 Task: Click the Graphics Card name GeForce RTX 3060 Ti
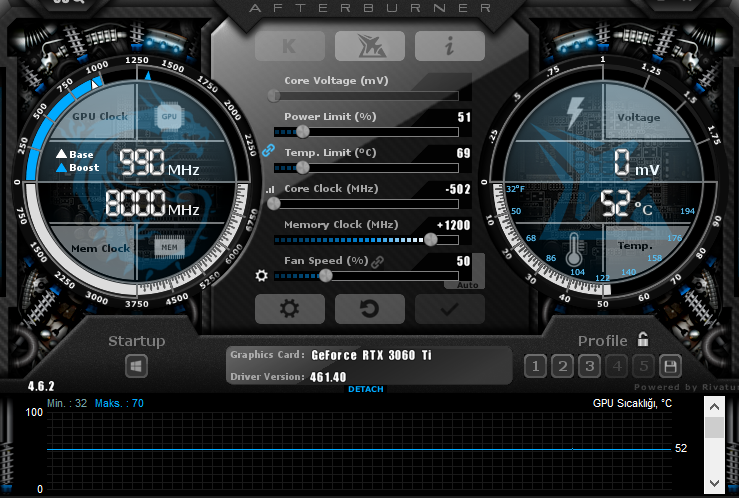(x=371, y=355)
